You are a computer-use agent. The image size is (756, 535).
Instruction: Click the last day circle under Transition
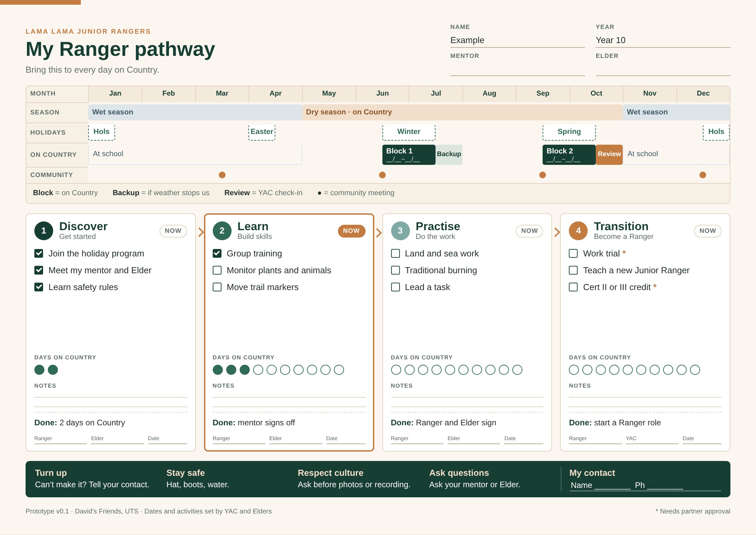tap(695, 370)
